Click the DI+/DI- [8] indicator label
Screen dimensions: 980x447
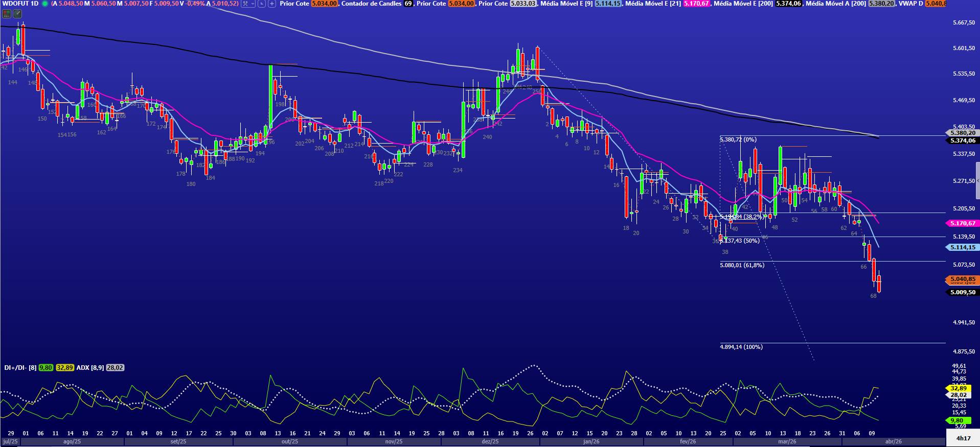coord(20,367)
